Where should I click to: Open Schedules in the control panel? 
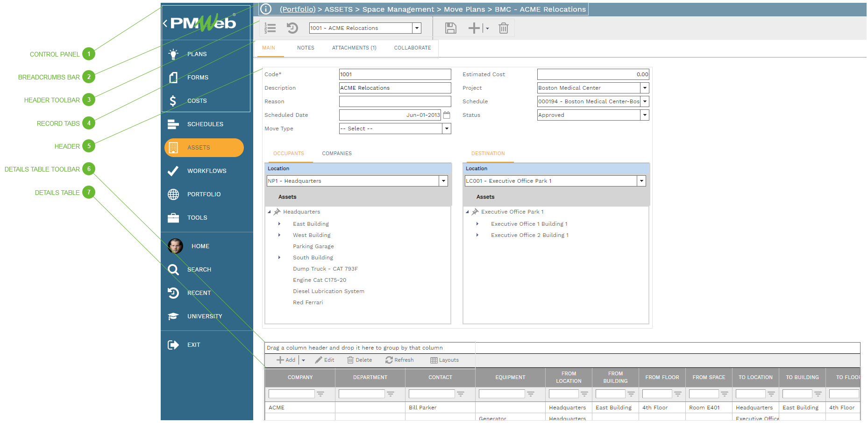tap(205, 124)
